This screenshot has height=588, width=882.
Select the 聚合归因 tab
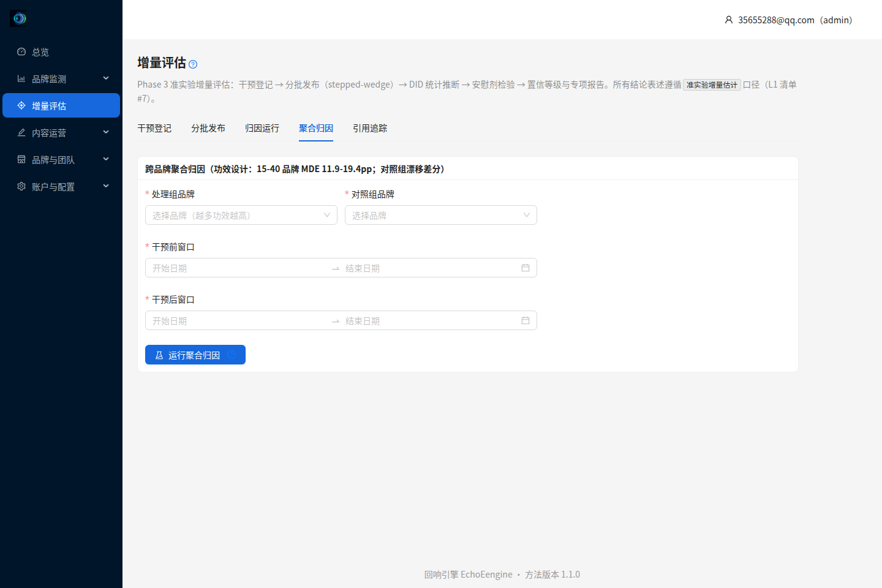pyautogui.click(x=316, y=128)
